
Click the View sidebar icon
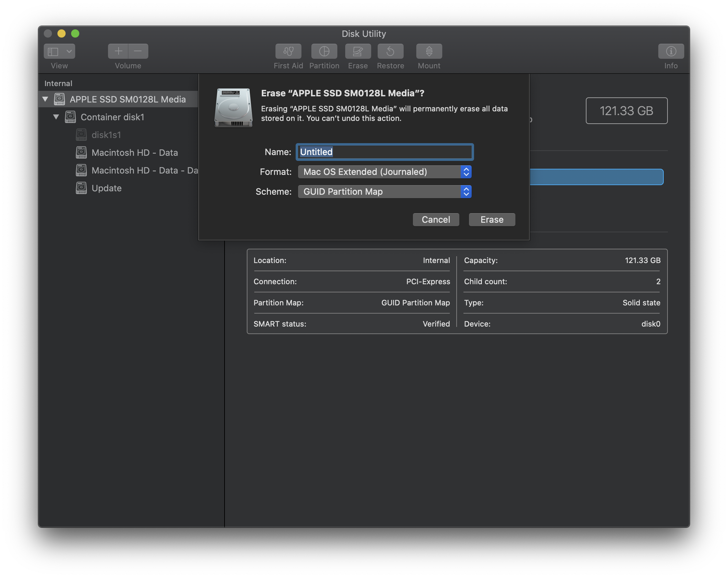pyautogui.click(x=53, y=51)
